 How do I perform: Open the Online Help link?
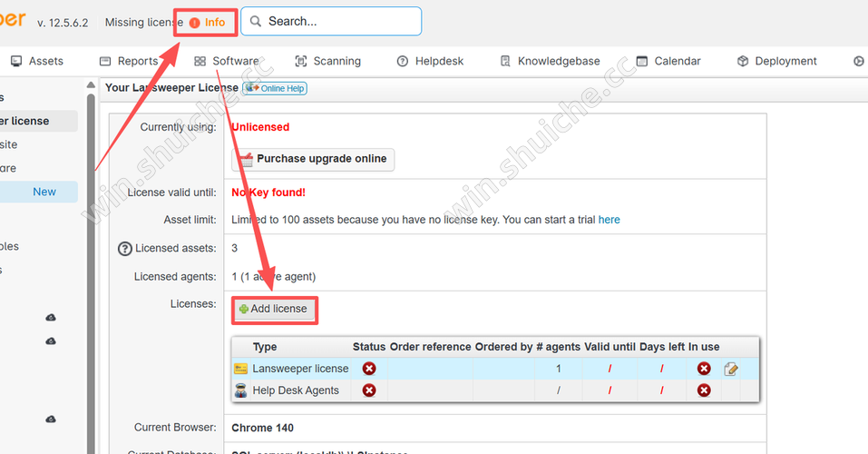[275, 88]
